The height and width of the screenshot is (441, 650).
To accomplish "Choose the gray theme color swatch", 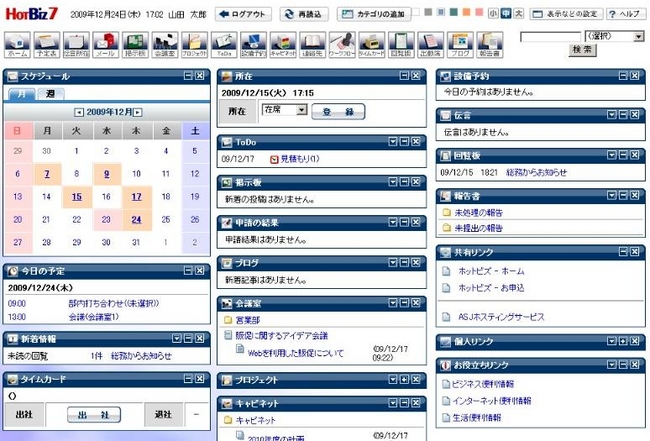I will tap(428, 12).
